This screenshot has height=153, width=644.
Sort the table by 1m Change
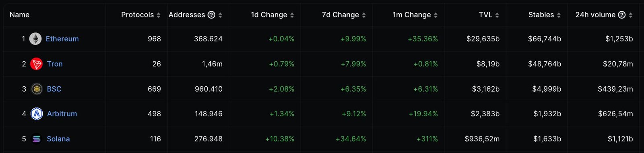tap(436, 15)
